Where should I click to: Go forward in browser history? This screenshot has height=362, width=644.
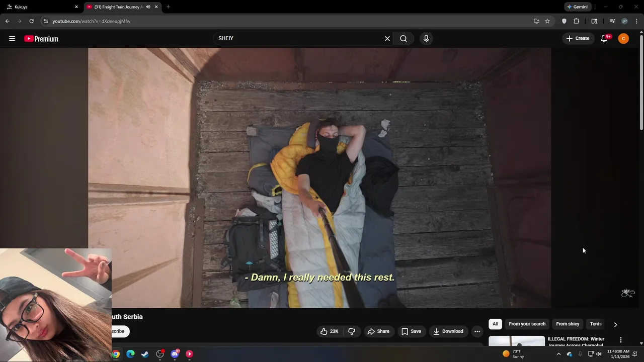coord(19,21)
